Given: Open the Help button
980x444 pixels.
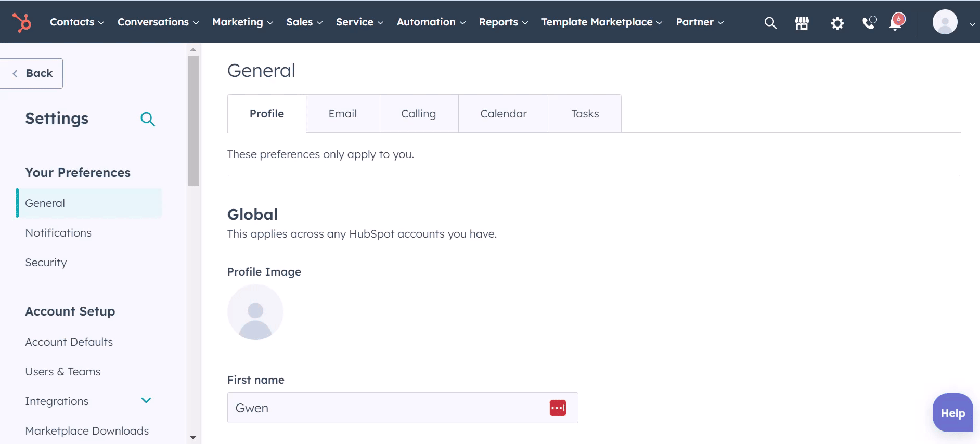Looking at the screenshot, I should [953, 413].
